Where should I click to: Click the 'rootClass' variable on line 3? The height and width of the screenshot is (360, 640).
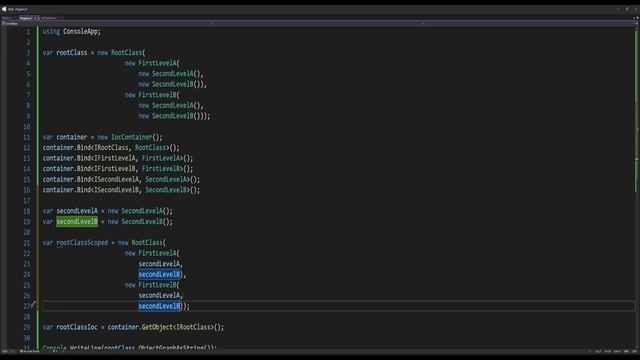click(x=72, y=53)
